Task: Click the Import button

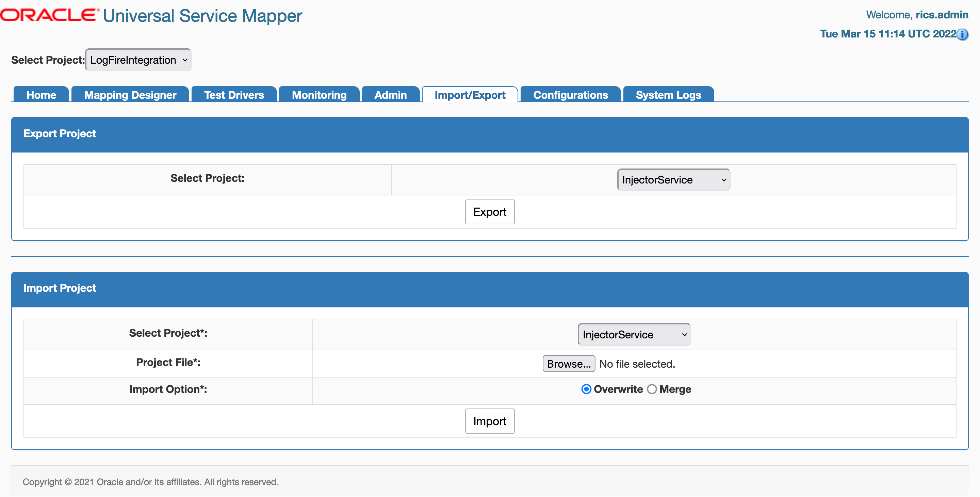Action: pyautogui.click(x=490, y=421)
